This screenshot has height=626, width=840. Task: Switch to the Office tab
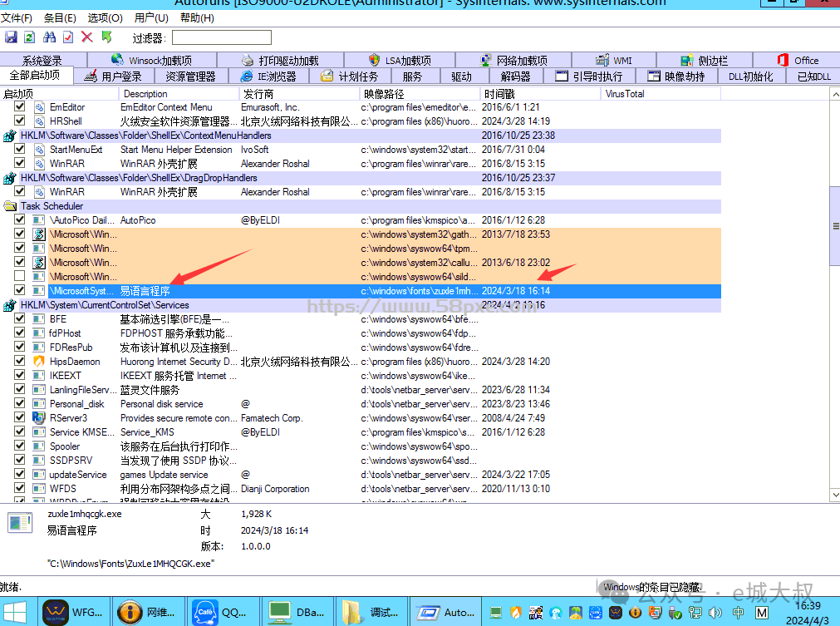797,60
